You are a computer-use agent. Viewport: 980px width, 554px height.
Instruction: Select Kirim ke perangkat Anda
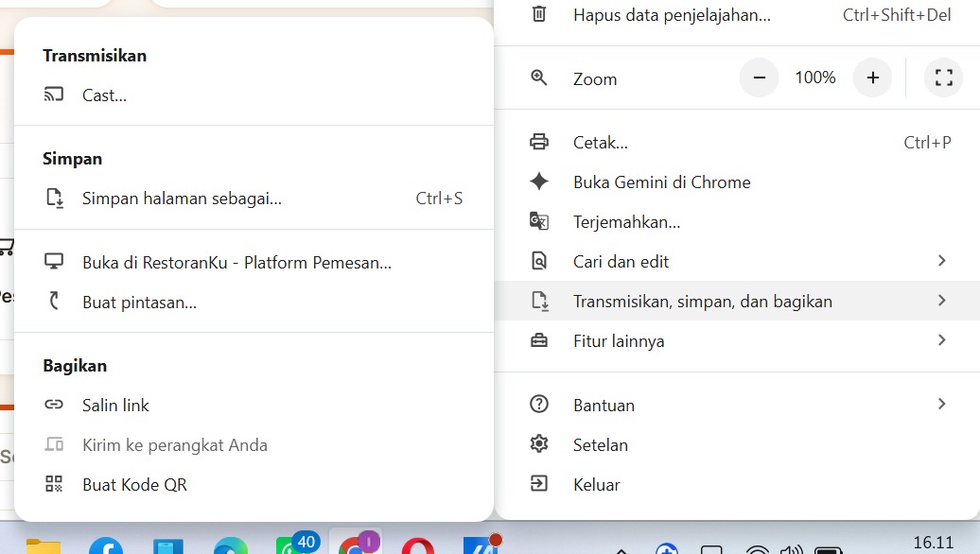(x=254, y=444)
